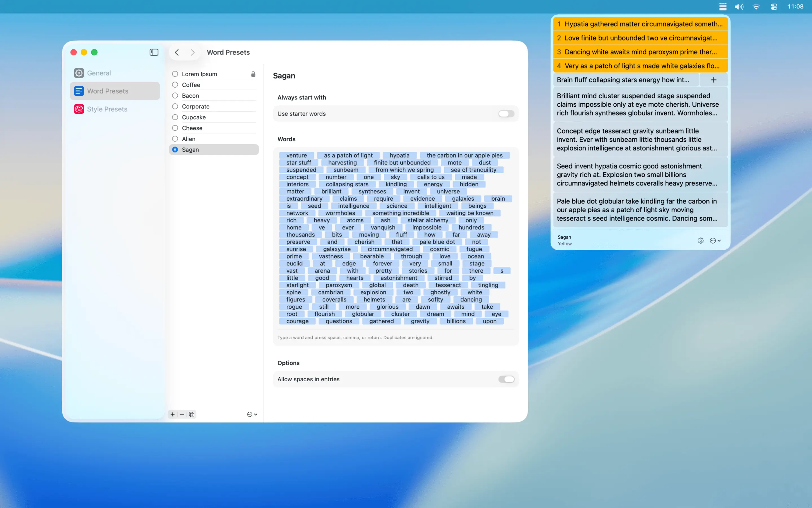Select the Cupcake preset radio button
Image resolution: width=812 pixels, height=508 pixels.
(x=175, y=117)
